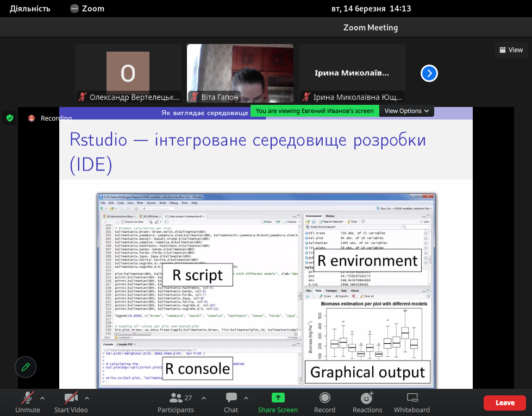Open the Chat panel
Image resolution: width=532 pixels, height=416 pixels.
click(231, 402)
